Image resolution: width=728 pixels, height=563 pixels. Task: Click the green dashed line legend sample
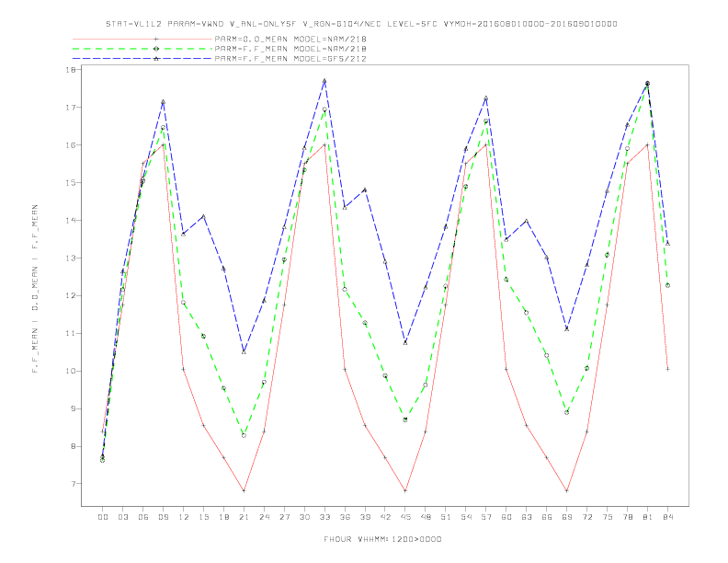pyautogui.click(x=142, y=49)
